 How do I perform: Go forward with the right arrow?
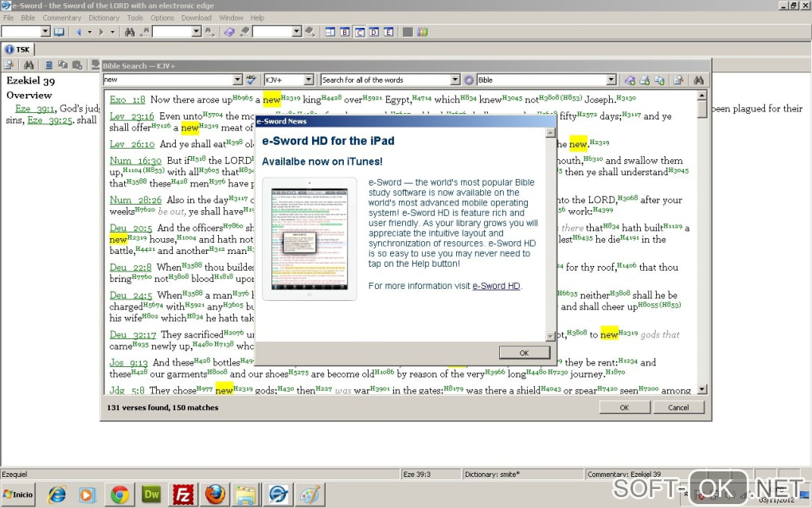[x=101, y=32]
